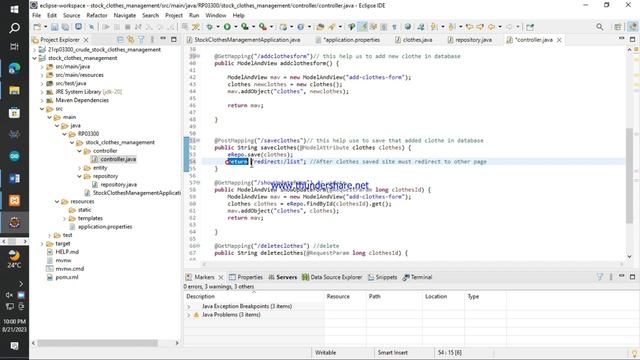Click the Open Type toolbar icon
The height and width of the screenshot is (360, 640).
pos(320,27)
